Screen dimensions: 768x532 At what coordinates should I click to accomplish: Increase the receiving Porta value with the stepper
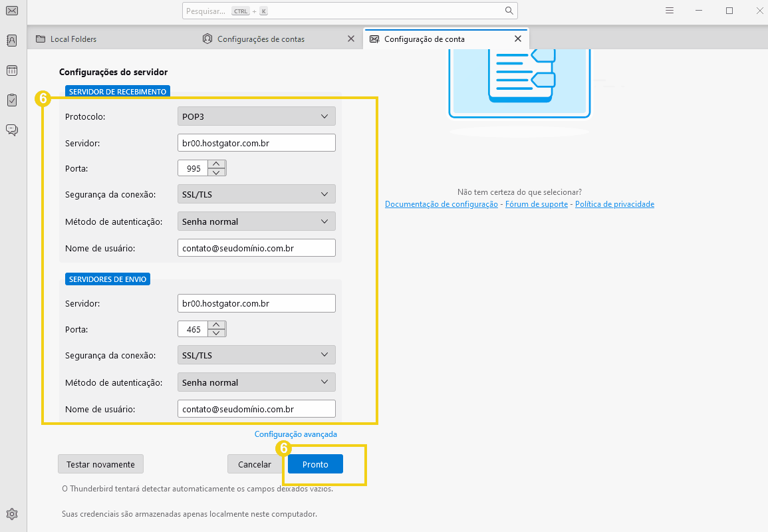pyautogui.click(x=216, y=164)
